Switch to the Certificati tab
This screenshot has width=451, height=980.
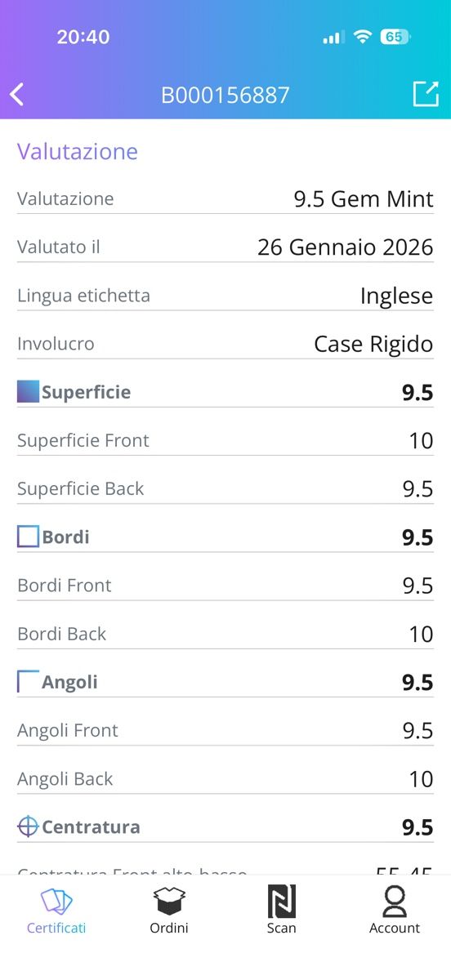(x=56, y=911)
